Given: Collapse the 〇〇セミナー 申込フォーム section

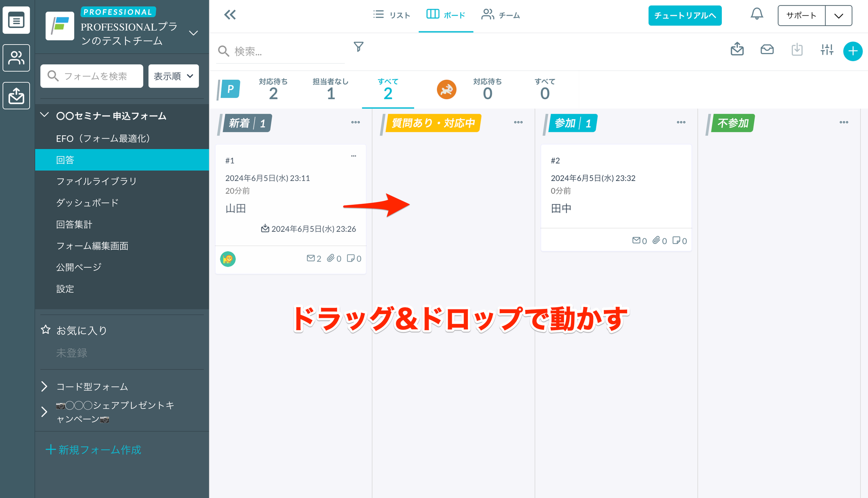Looking at the screenshot, I should tap(45, 115).
